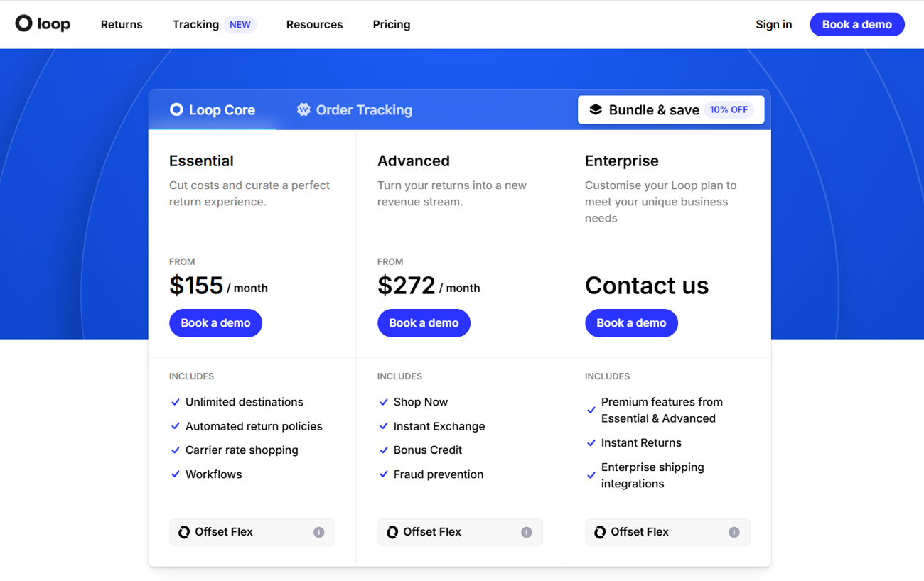The width and height of the screenshot is (924, 581).
Task: Open the Resources navigation menu
Action: [314, 24]
